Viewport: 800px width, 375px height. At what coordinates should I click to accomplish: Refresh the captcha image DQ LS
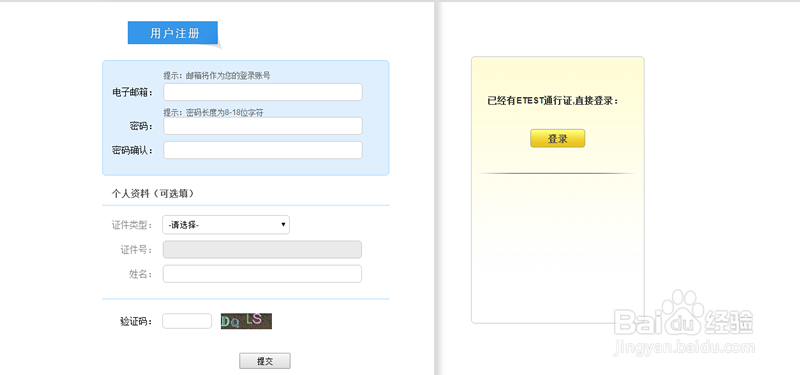click(x=246, y=321)
